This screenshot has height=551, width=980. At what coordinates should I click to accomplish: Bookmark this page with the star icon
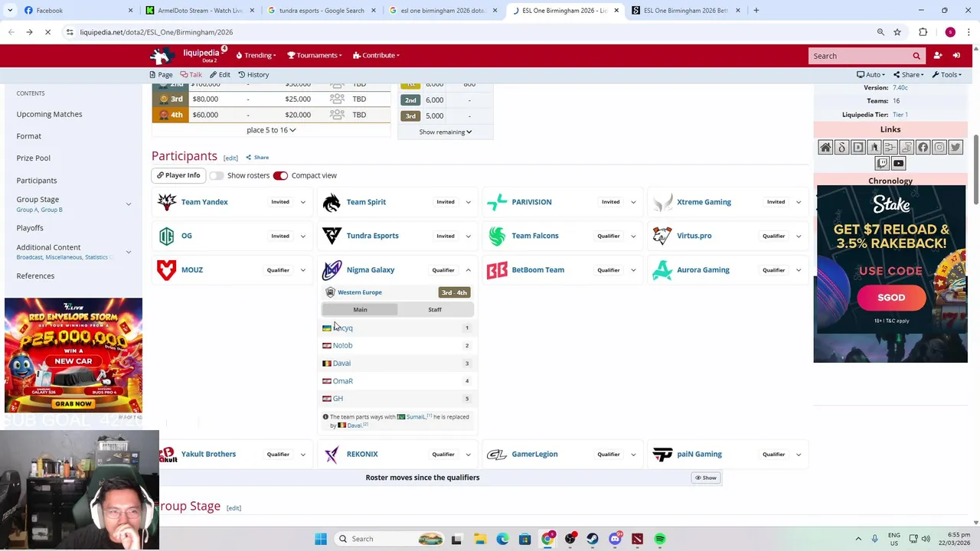click(x=897, y=32)
